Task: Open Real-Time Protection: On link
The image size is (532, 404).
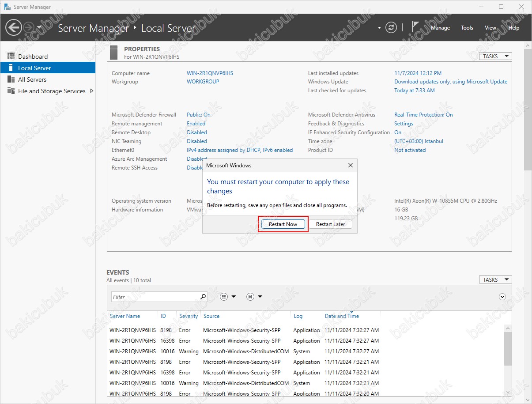Action: 423,115
